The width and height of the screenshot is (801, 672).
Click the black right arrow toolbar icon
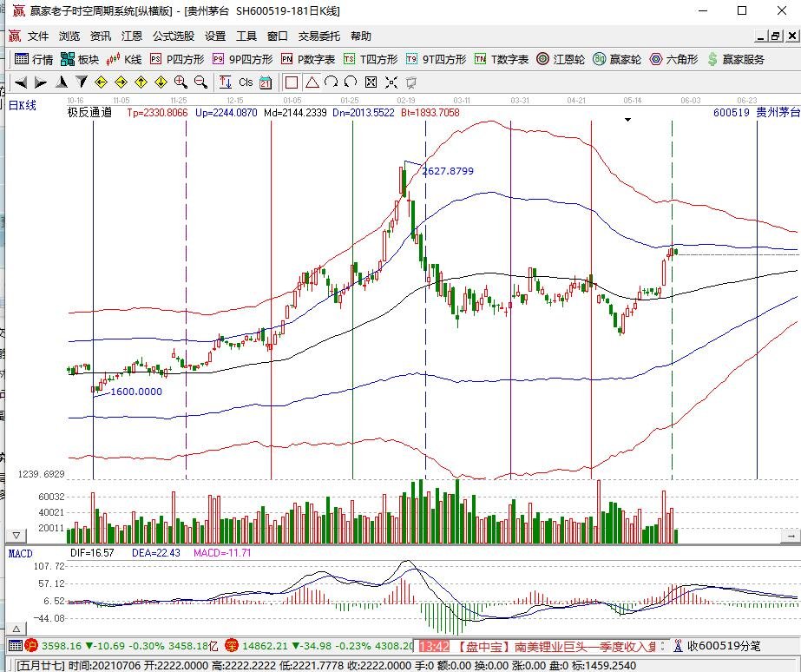click(41, 82)
